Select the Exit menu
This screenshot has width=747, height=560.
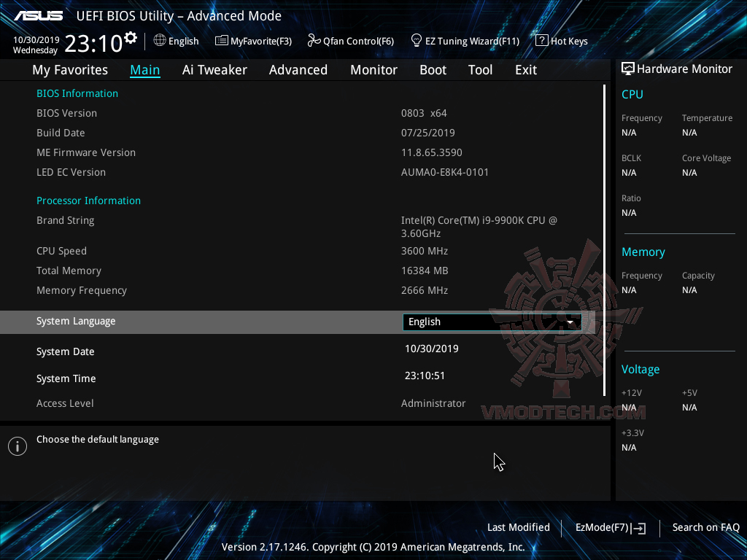525,69
